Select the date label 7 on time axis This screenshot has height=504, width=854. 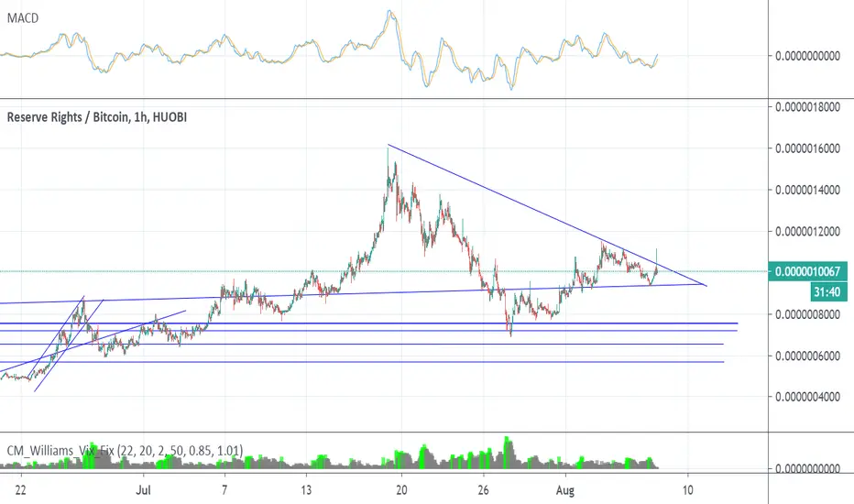pos(224,490)
